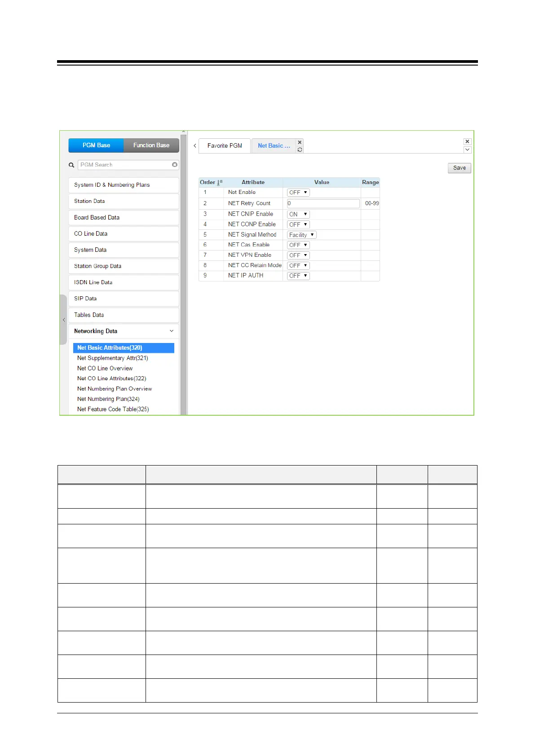Open the NET Signal Method Facility dropdown

click(301, 235)
